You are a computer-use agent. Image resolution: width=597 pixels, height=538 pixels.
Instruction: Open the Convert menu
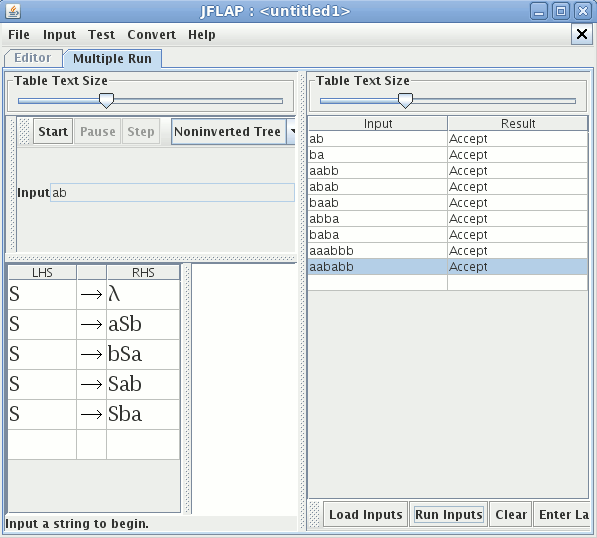tap(152, 35)
